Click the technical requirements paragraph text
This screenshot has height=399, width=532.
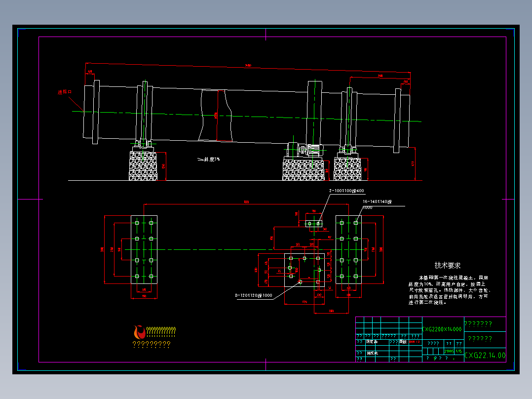coord(449,290)
